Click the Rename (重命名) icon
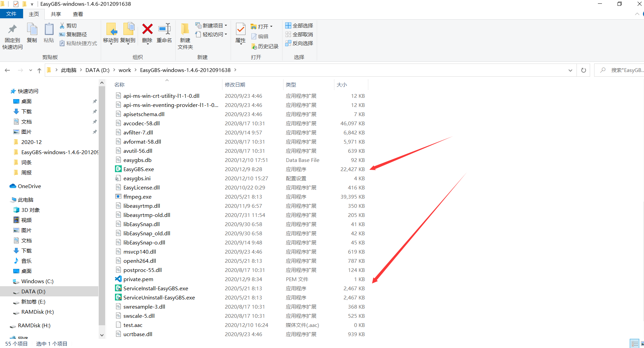Image resolution: width=644 pixels, height=348 pixels. 164,29
